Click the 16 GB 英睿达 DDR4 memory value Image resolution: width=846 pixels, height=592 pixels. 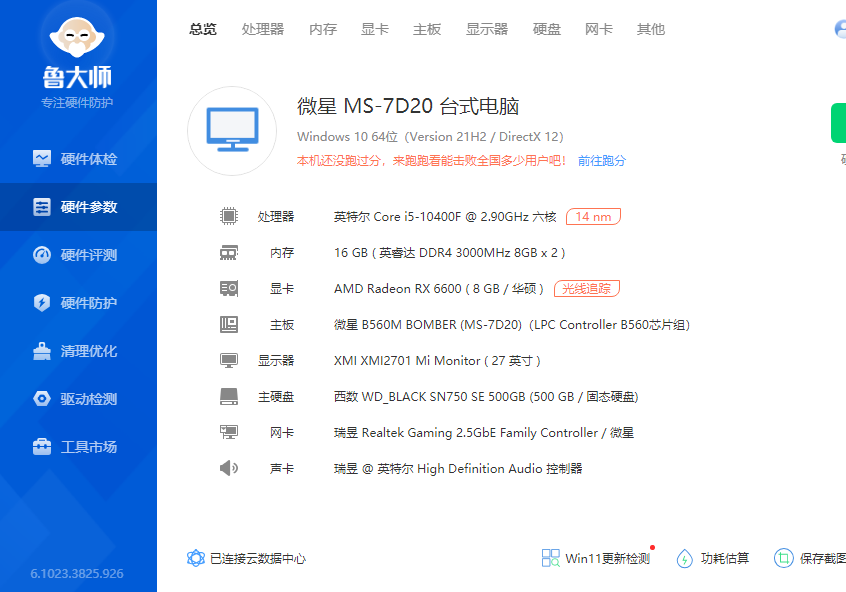pyautogui.click(x=449, y=253)
